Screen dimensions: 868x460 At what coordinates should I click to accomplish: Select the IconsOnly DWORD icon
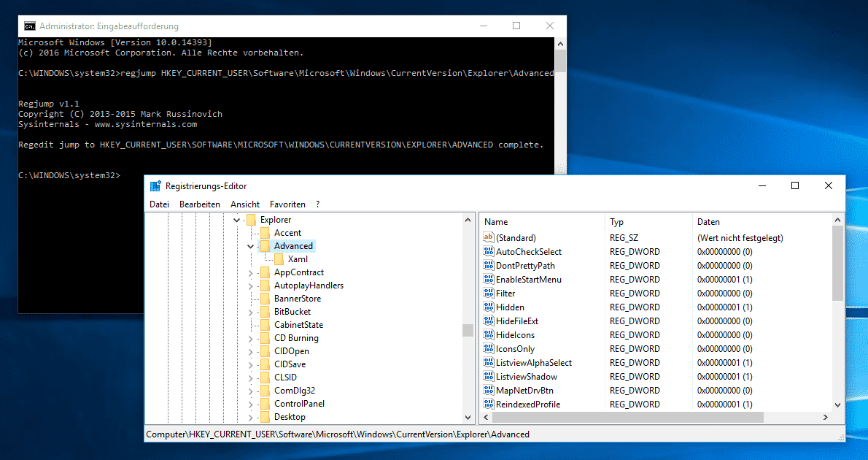tap(488, 348)
